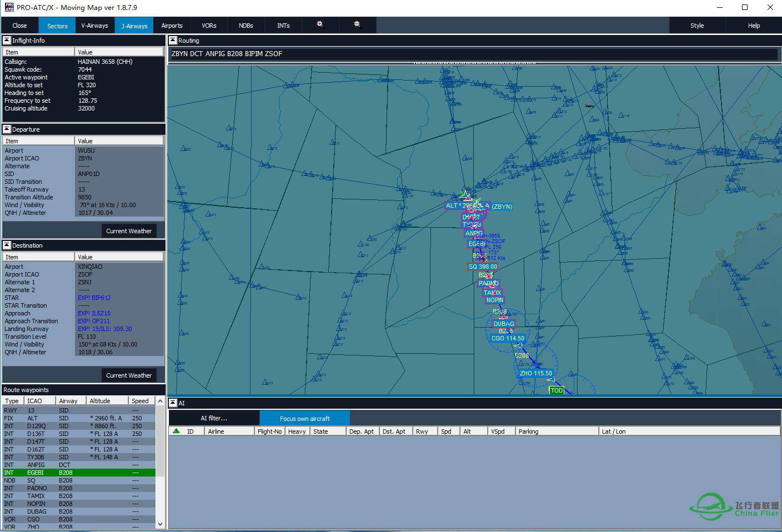Toggle Focus own aircraft

[304, 418]
